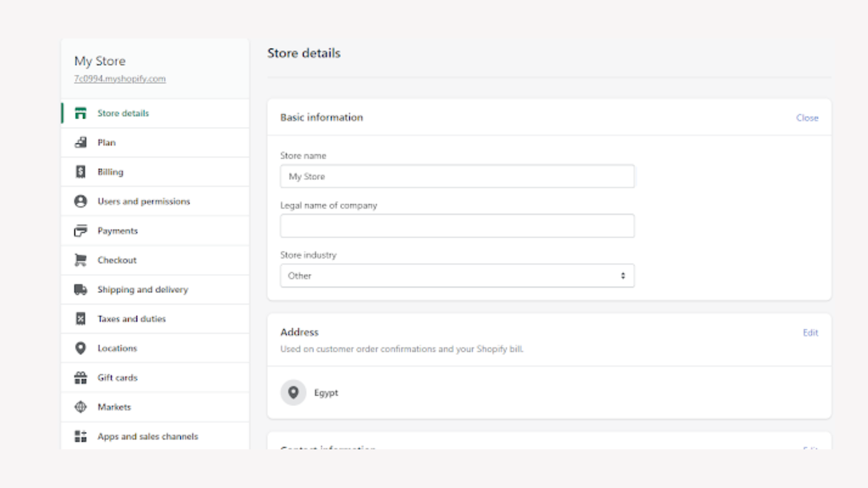Open the Store industry dropdown

(456, 276)
